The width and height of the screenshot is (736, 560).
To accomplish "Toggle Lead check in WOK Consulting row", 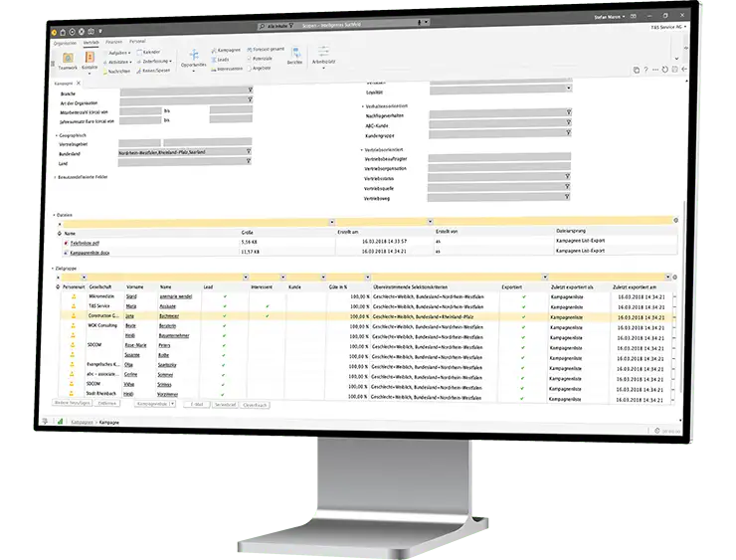I will 225,326.
